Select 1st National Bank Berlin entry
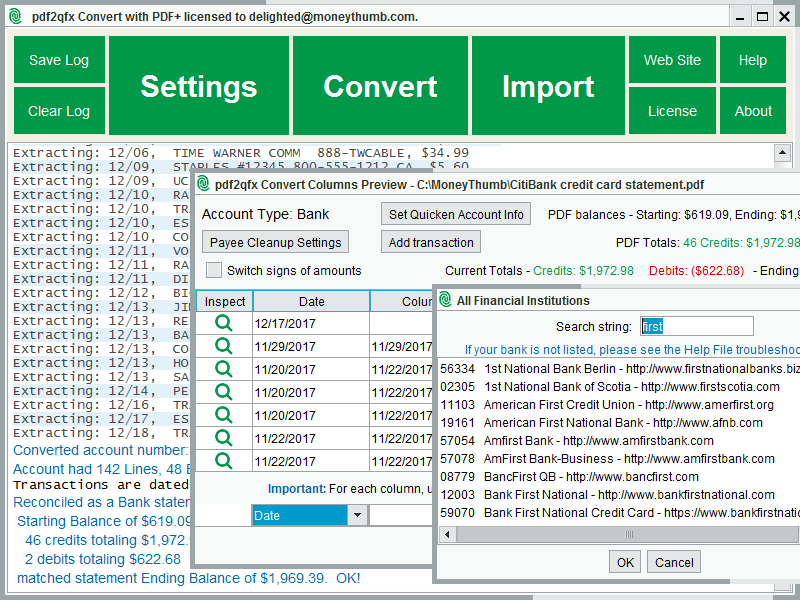800x600 pixels. (x=618, y=368)
